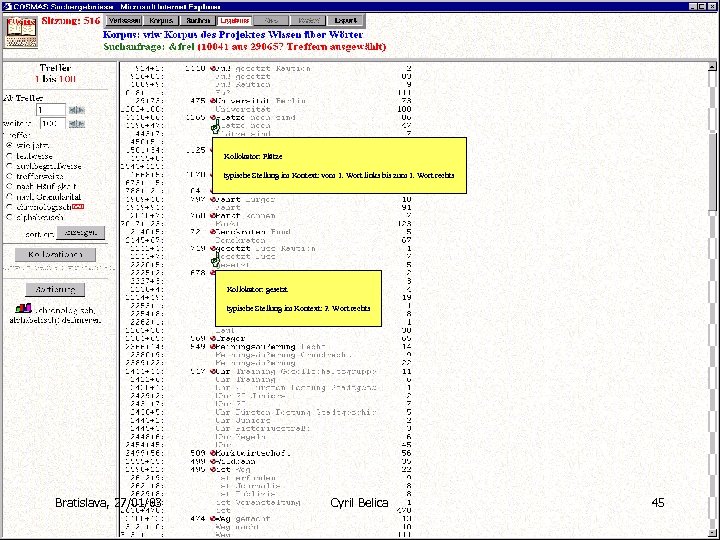Click red bullet beside 'ist Weg' row 495
This screenshot has width=720, height=540.
[213, 470]
